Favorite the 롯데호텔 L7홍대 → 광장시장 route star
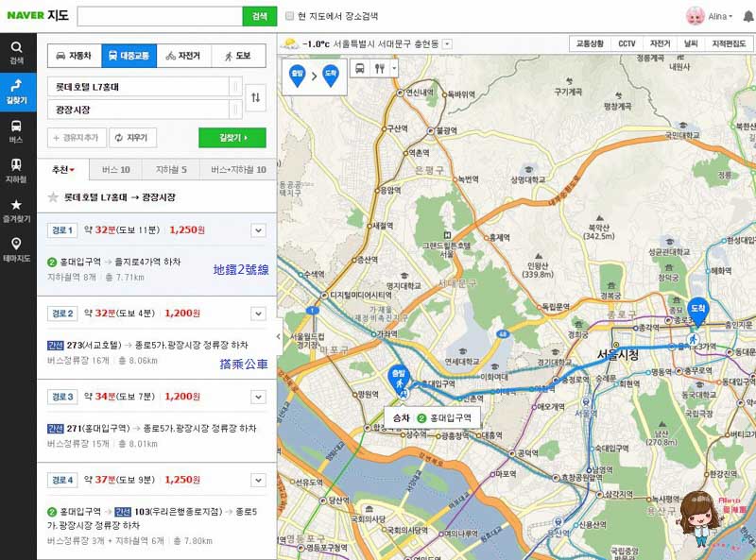Viewport: 756px width, 560px height. (53, 197)
